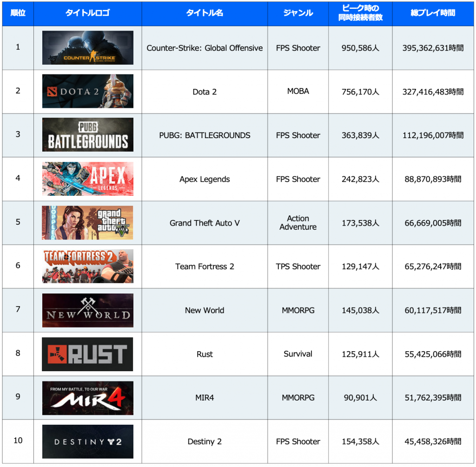The image size is (476, 467).
Task: Select the PUBG: BATTLEGROUNDS title name cell
Action: tap(205, 135)
